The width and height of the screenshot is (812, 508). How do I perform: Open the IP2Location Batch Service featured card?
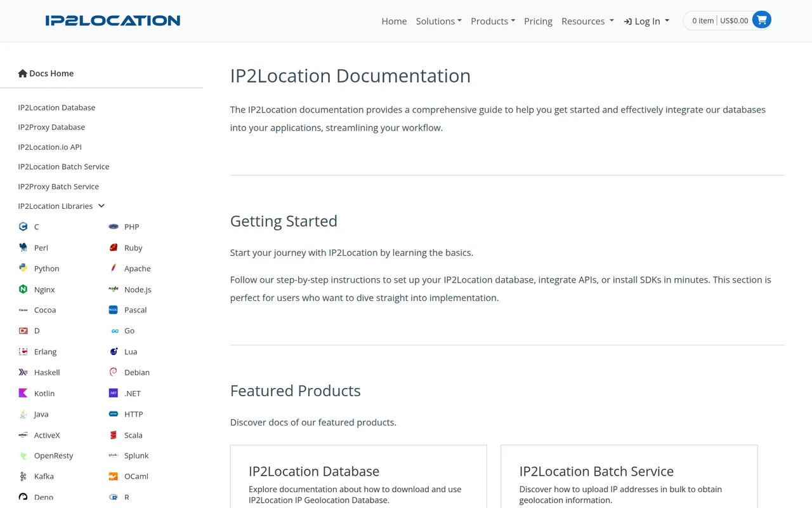pos(629,476)
